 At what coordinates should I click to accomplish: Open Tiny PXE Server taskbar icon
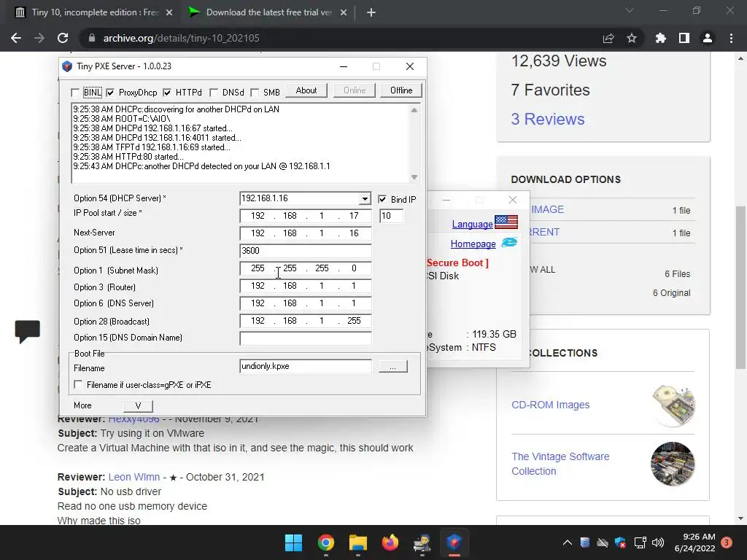[x=454, y=542]
